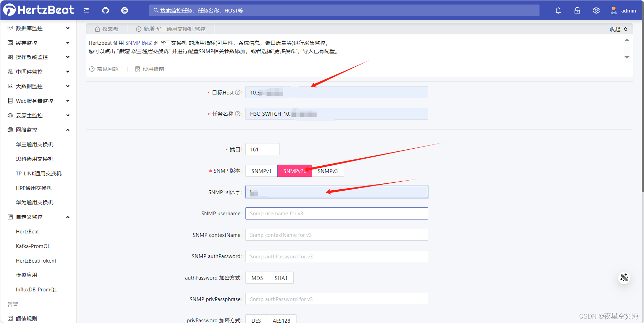Expand 数据库监控 menu chevron
Screen dimensions: 644x323
point(68,28)
